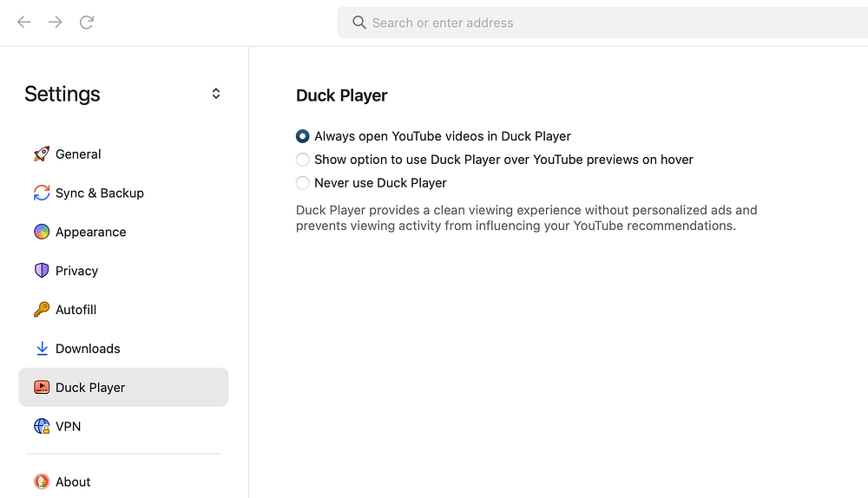
Task: Choose Show option to use Duck Player on hover
Action: (303, 160)
